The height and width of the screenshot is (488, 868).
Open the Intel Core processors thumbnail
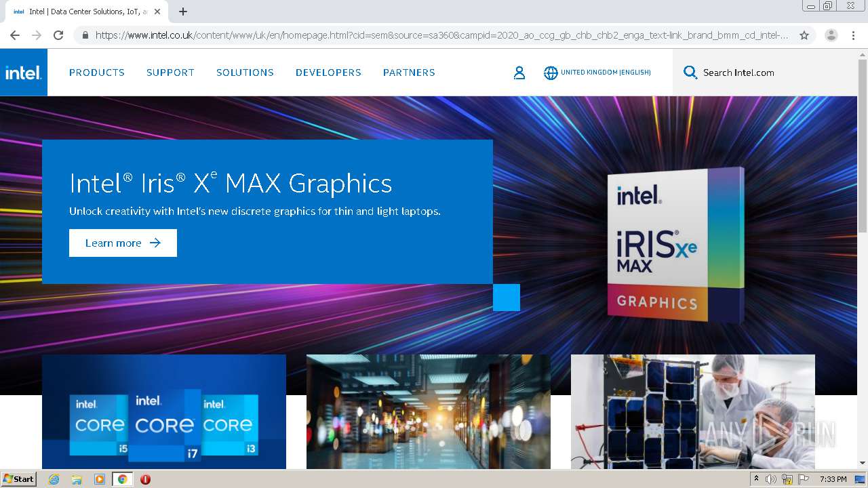[x=164, y=411]
